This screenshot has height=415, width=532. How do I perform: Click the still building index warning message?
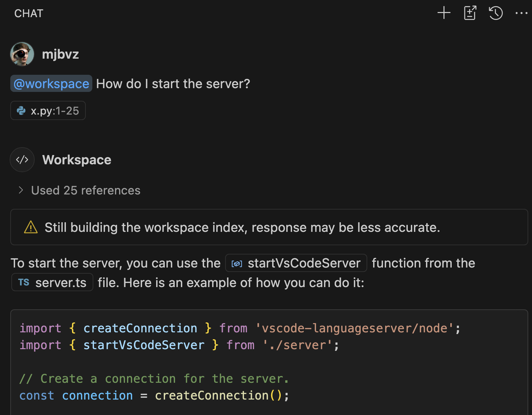pos(242,227)
